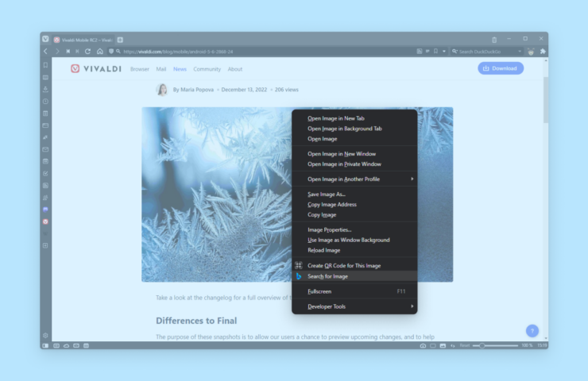Image resolution: width=588 pixels, height=381 pixels.
Task: Reset page zoom in status bar
Action: 465,345
